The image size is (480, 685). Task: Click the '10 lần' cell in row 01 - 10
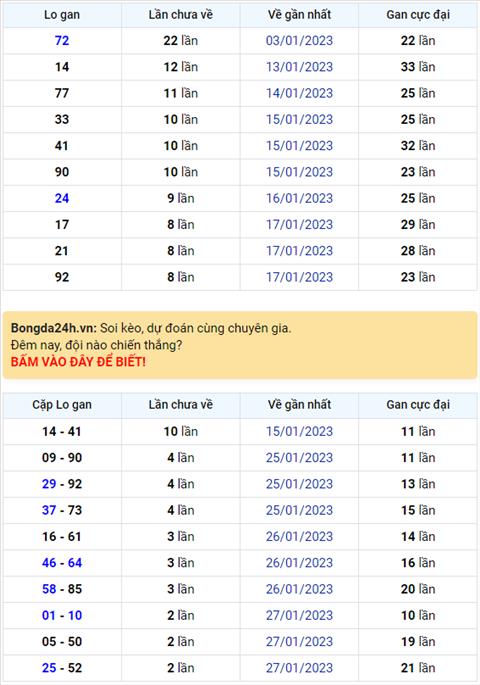coord(418,615)
